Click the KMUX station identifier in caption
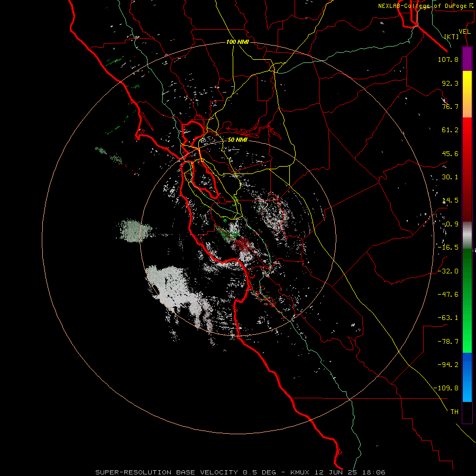The image size is (476, 476). click(x=300, y=472)
